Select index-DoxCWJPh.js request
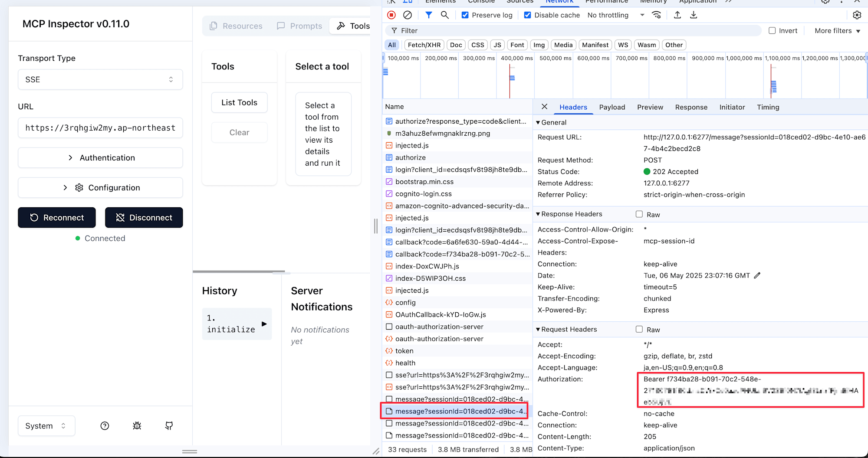This screenshot has height=458, width=868. pyautogui.click(x=457, y=266)
